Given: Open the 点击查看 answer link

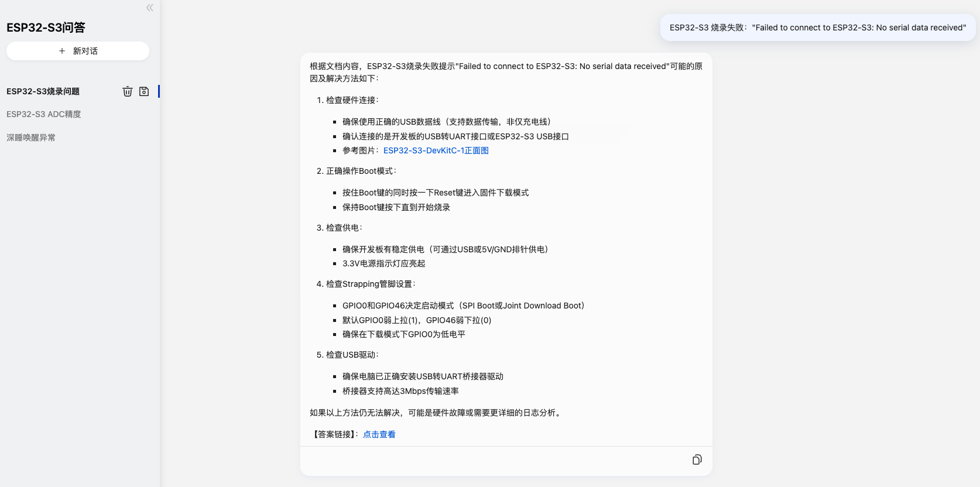Looking at the screenshot, I should point(379,434).
